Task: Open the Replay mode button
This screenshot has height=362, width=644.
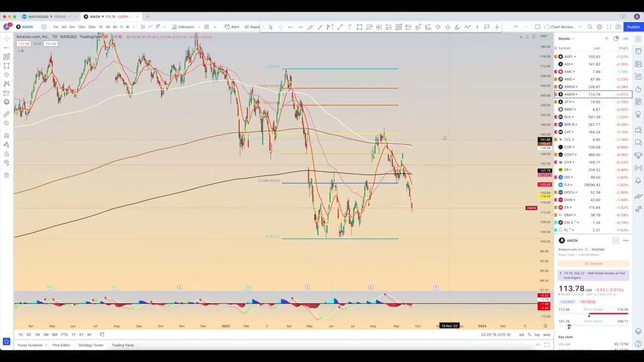Action: [253, 27]
